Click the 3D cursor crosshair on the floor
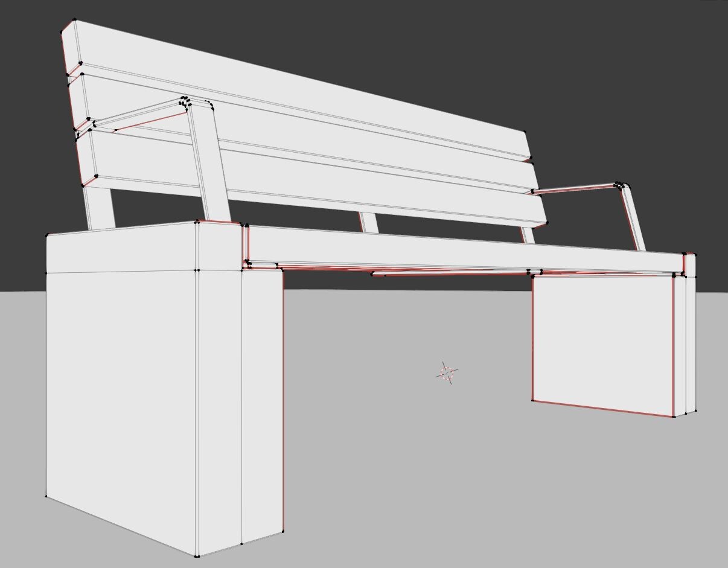Image resolution: width=728 pixels, height=568 pixels. pos(447,374)
